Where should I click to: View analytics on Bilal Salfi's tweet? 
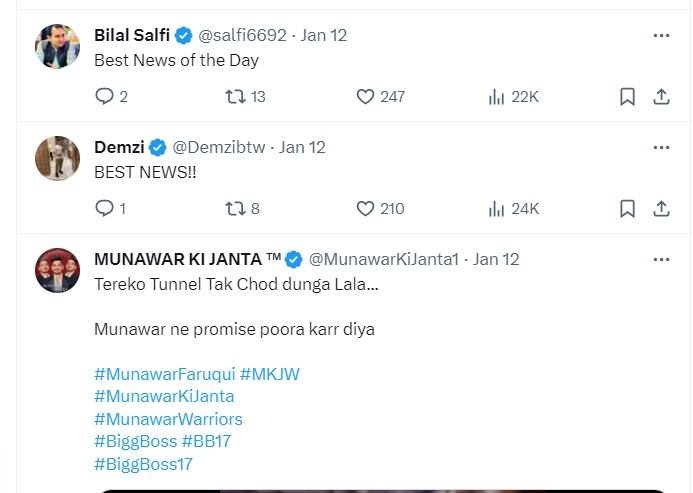click(497, 97)
